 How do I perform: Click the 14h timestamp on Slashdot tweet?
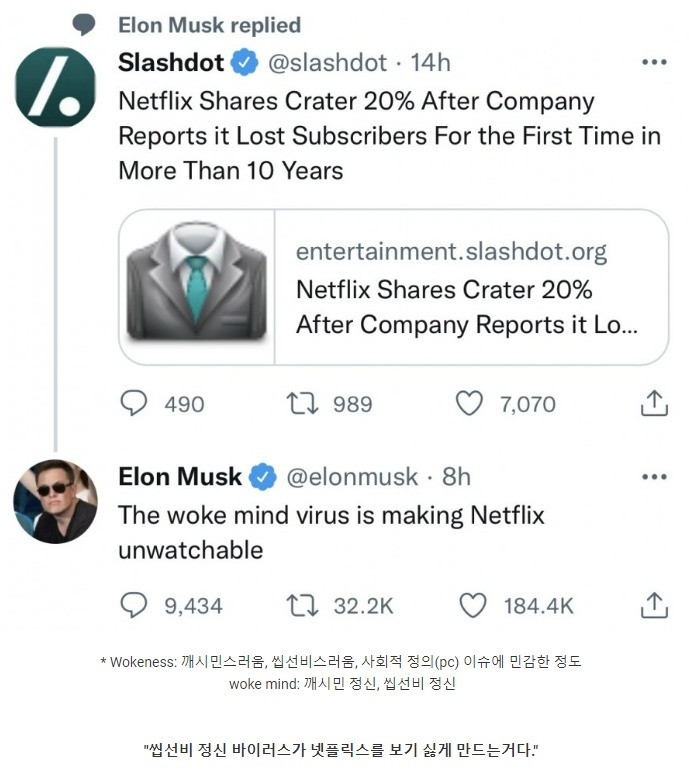(431, 62)
